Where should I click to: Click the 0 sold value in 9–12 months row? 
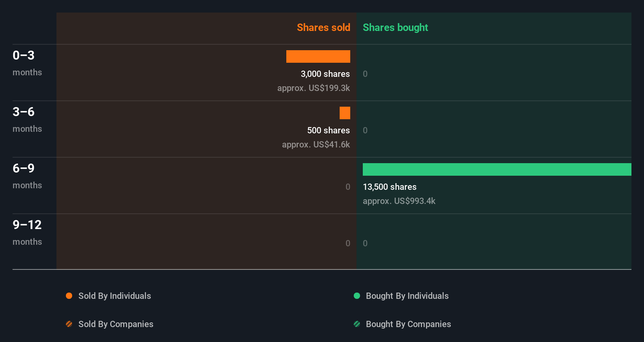click(x=348, y=243)
